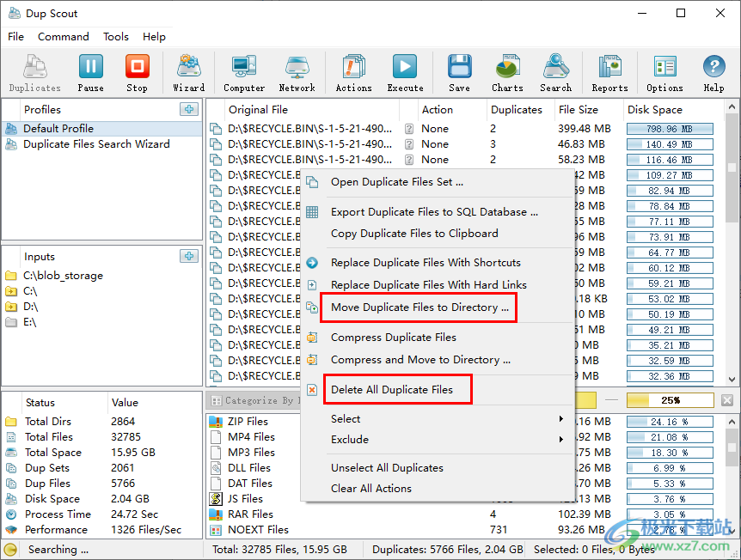Viewport: 741px width, 560px height.
Task: Open the Search tool in the toolbar
Action: [555, 73]
